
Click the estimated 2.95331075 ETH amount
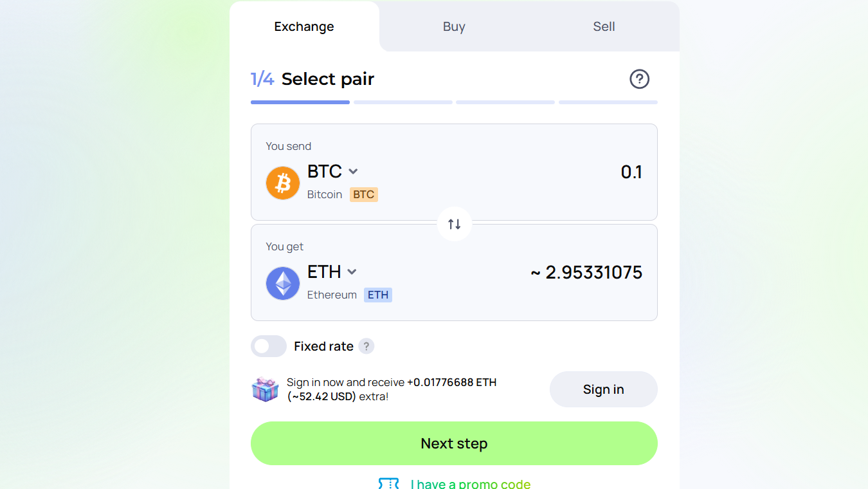[586, 272]
